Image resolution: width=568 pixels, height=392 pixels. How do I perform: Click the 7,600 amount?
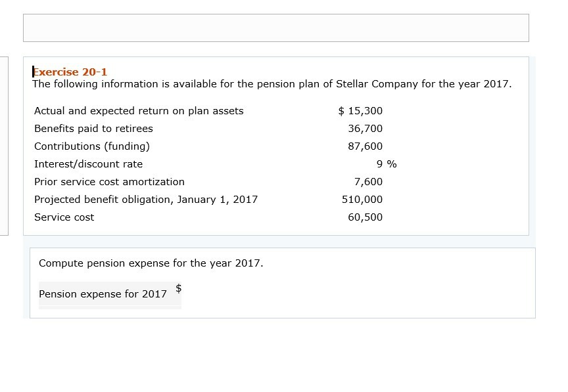(367, 182)
